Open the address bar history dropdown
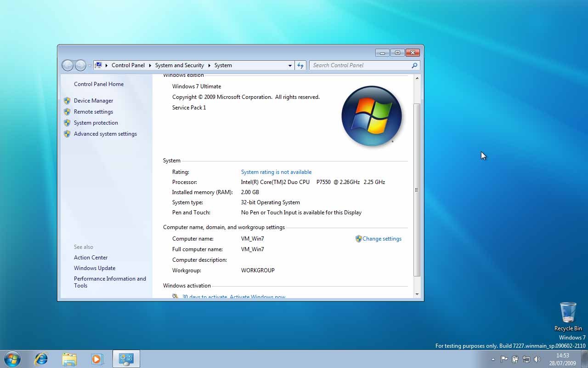588x368 pixels. coord(290,65)
